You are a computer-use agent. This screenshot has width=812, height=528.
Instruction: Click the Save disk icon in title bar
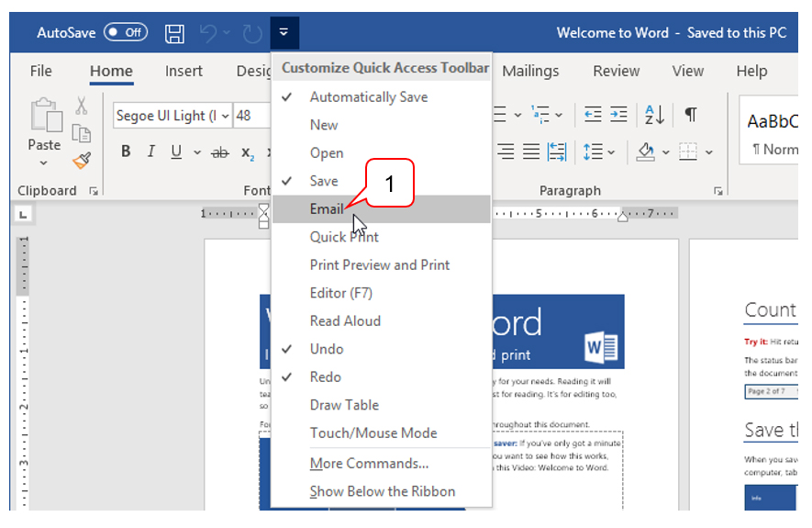pyautogui.click(x=174, y=34)
